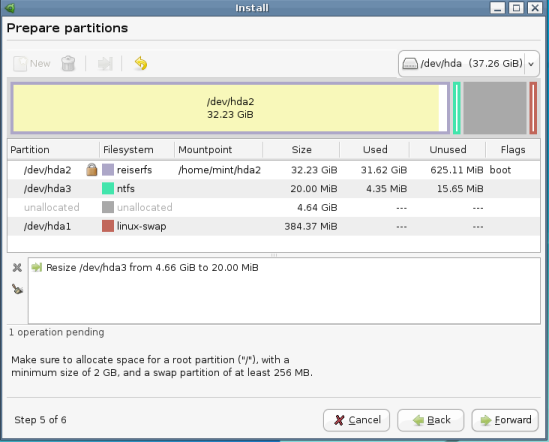This screenshot has height=442, width=549.
Task: Click the Size column header
Action: point(301,150)
